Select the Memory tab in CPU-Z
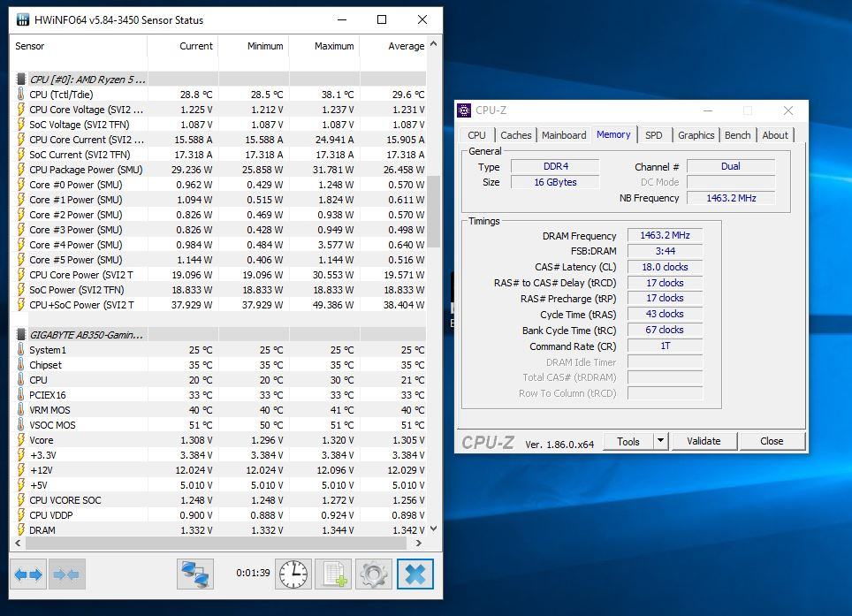 coord(613,134)
